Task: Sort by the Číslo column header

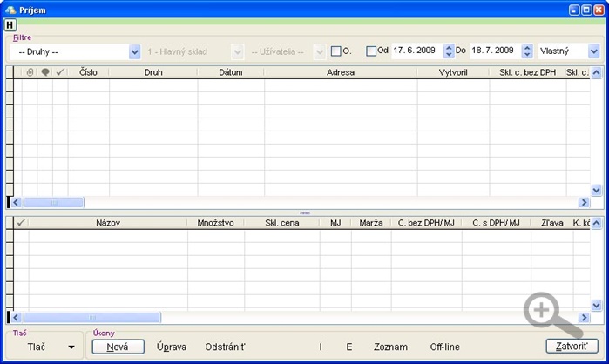Action: 88,72
